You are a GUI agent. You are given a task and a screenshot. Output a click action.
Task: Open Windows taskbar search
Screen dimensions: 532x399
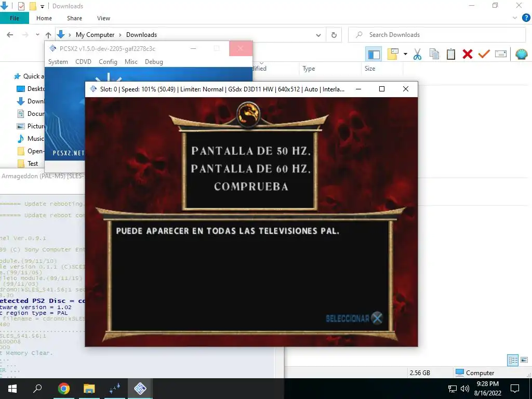pyautogui.click(x=37, y=389)
